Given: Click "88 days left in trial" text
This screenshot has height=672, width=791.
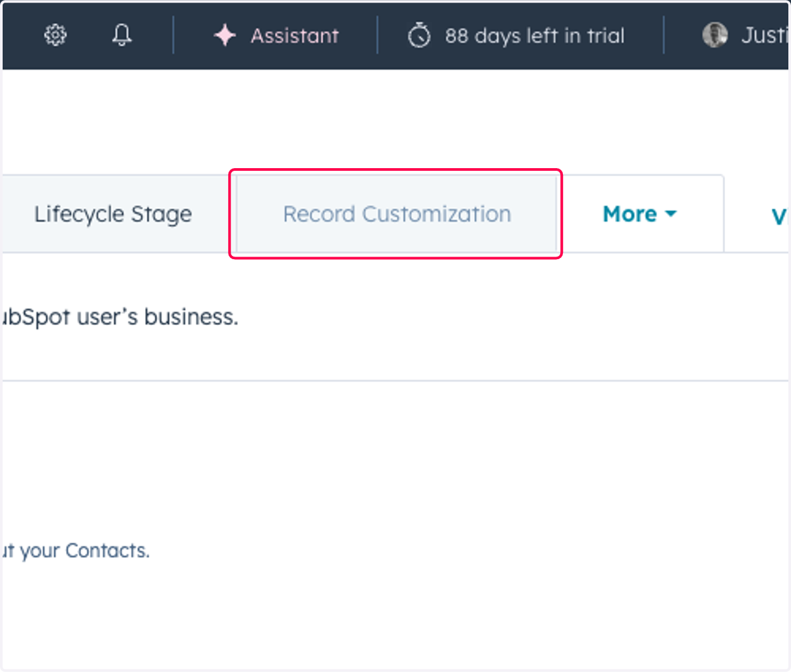Looking at the screenshot, I should [x=534, y=36].
